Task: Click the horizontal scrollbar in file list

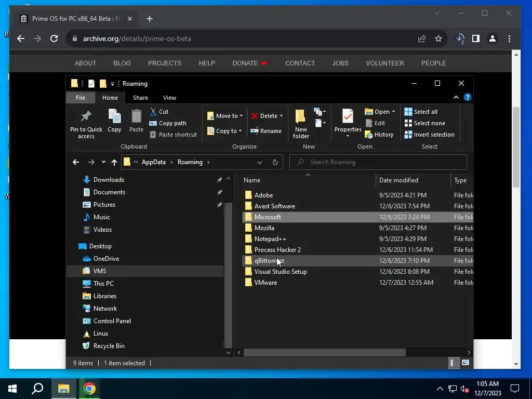Action: [325, 353]
